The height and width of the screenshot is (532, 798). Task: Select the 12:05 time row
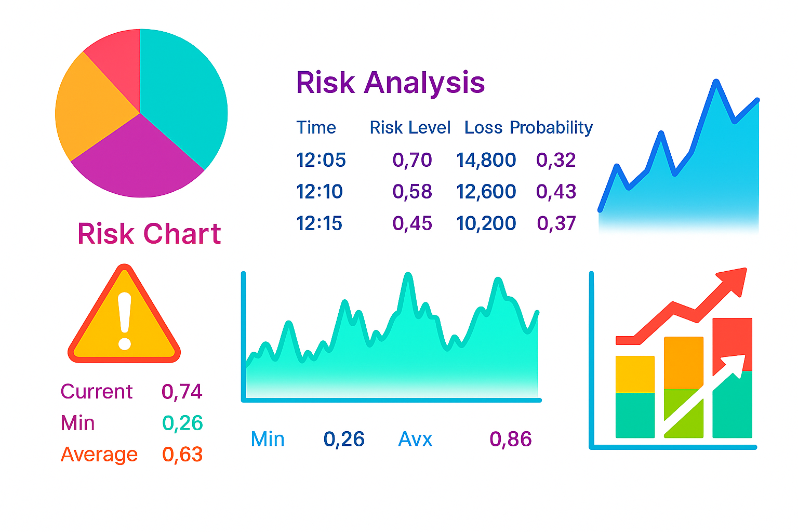pos(321,160)
